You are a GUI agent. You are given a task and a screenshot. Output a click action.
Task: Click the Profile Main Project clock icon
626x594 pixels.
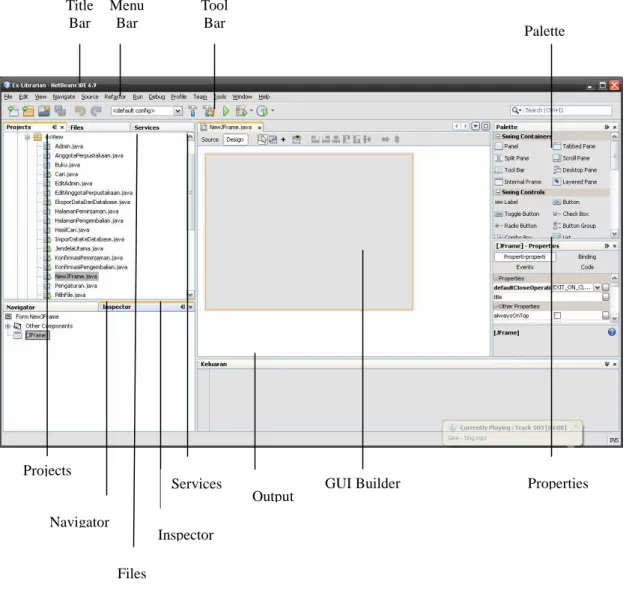262,111
